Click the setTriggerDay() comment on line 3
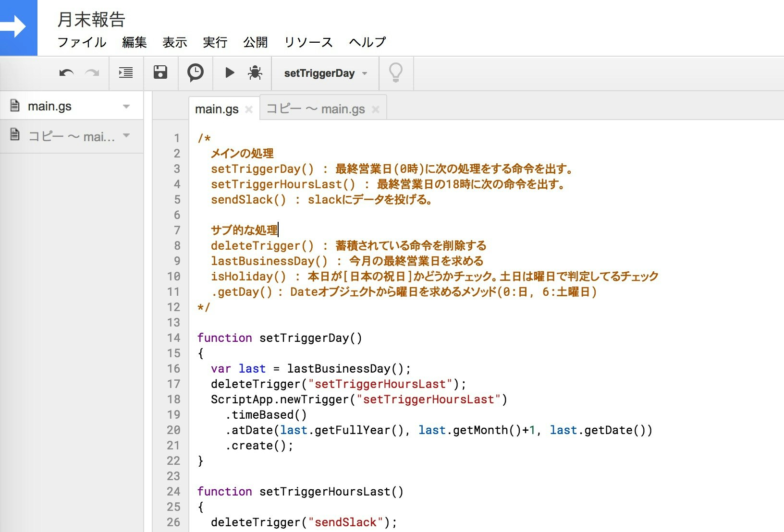 [x=392, y=169]
